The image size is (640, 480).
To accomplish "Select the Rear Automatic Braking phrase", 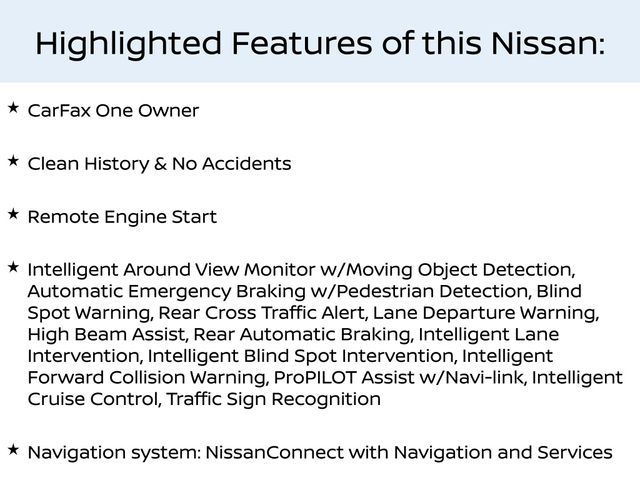I will pos(302,334).
